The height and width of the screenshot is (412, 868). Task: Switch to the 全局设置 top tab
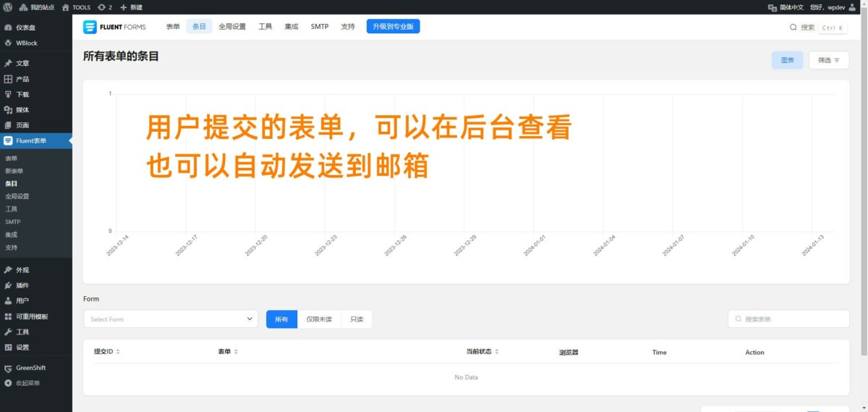click(x=231, y=27)
